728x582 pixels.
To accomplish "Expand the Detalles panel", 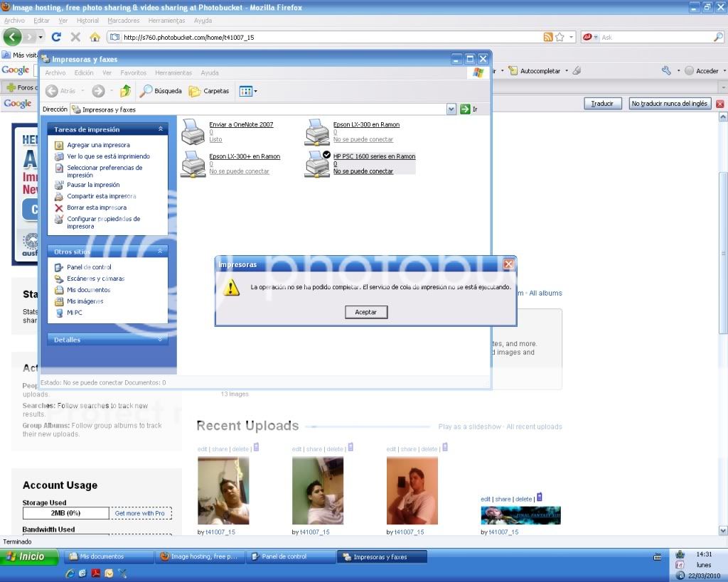I will [161, 340].
